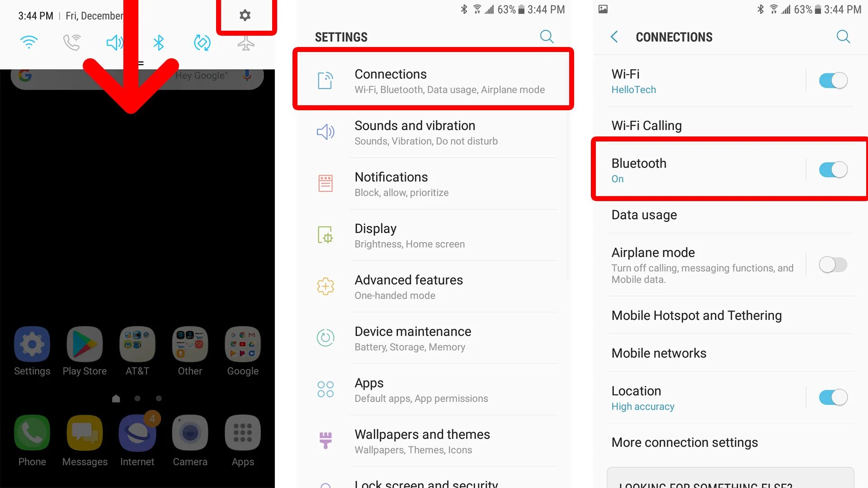Toggle Bluetooth on in Connections

point(833,169)
